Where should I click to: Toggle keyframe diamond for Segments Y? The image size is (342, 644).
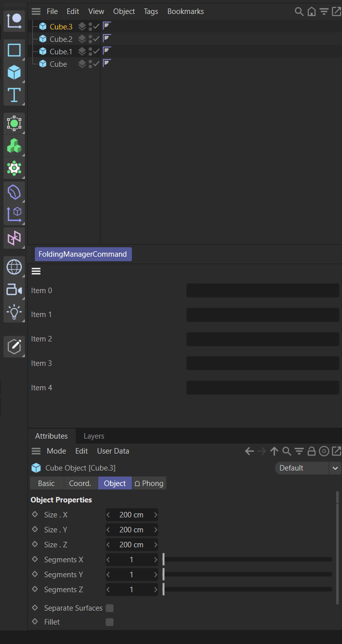(x=35, y=574)
